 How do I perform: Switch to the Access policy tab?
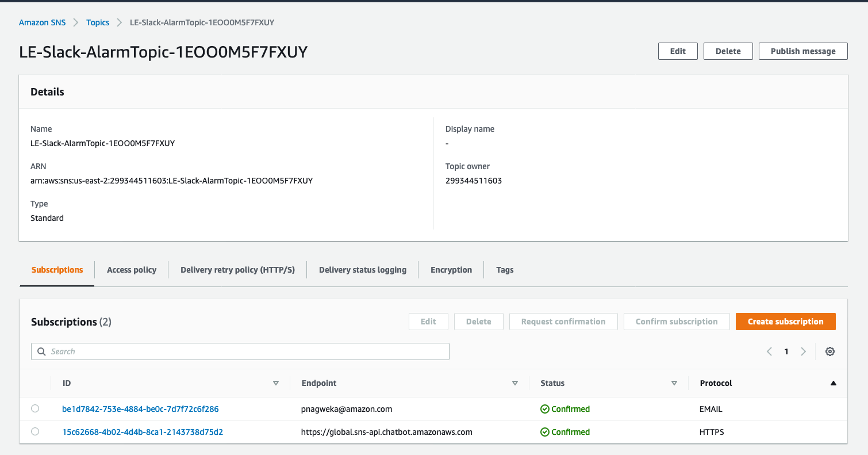[x=131, y=269]
